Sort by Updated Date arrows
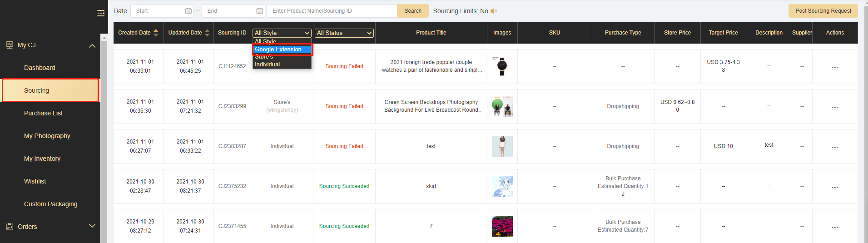 207,33
